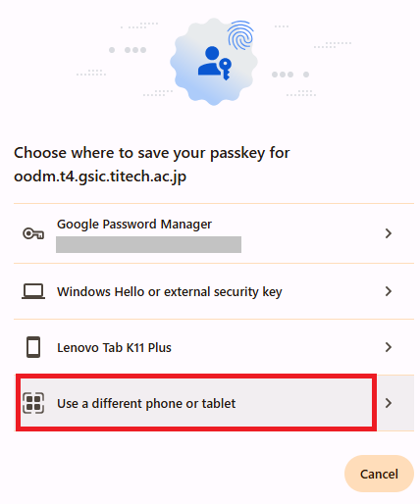Choose Windows Hello or external security key
The image size is (420, 504).
coord(214,291)
